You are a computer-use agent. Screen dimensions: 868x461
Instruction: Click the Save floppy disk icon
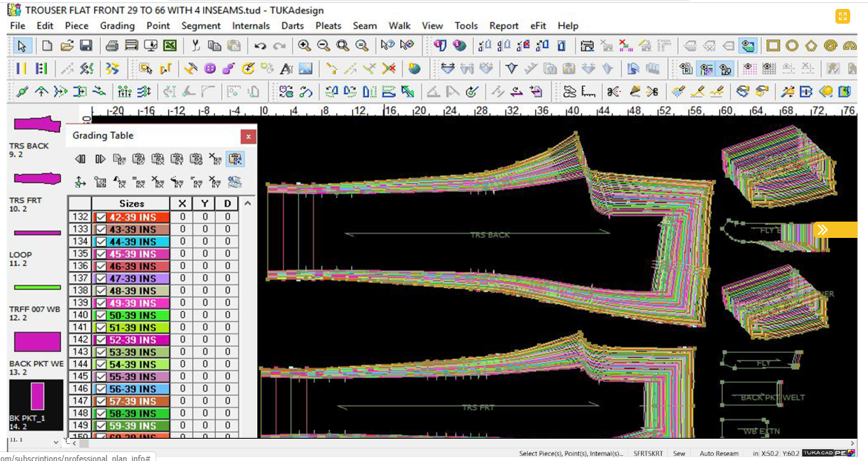coord(86,46)
